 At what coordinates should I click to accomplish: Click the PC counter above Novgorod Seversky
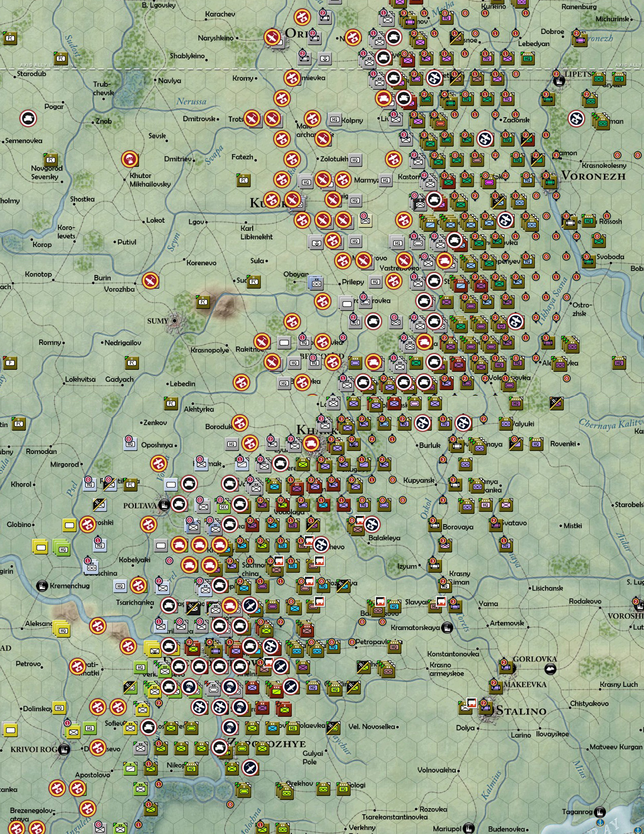(x=51, y=160)
